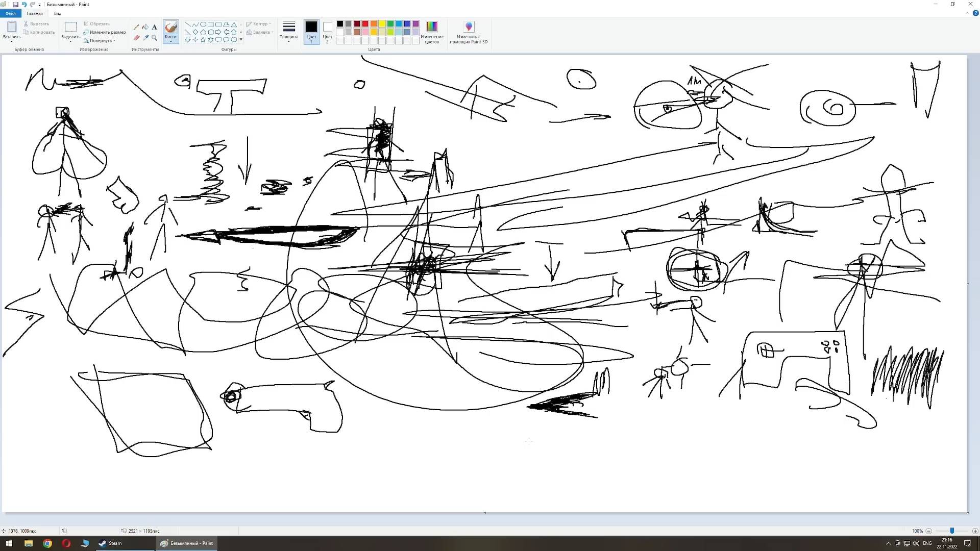Pick the red color swatch
The width and height of the screenshot is (980, 551).
pos(365,24)
